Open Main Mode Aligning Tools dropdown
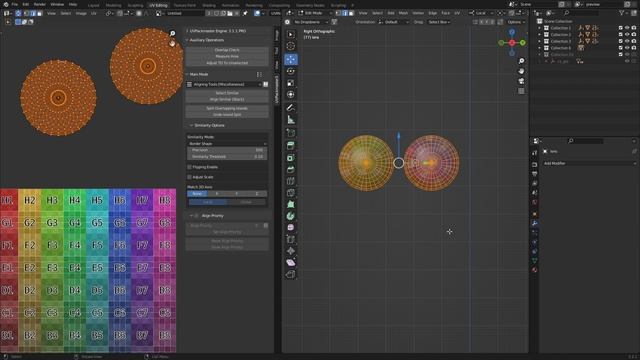The width and height of the screenshot is (640, 360). (224, 84)
